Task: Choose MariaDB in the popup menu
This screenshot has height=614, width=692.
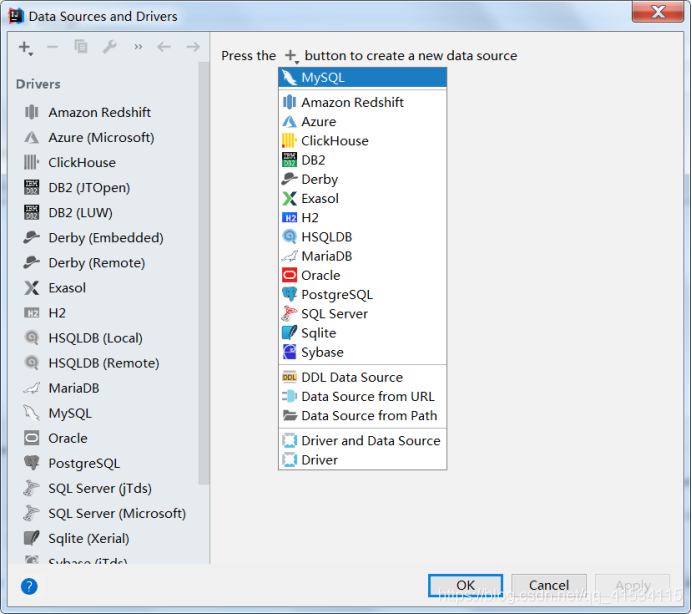Action: 362,256
